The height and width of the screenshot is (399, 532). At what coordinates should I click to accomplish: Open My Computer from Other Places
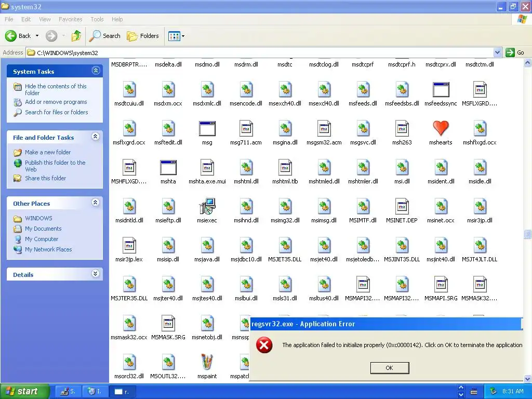(x=42, y=239)
